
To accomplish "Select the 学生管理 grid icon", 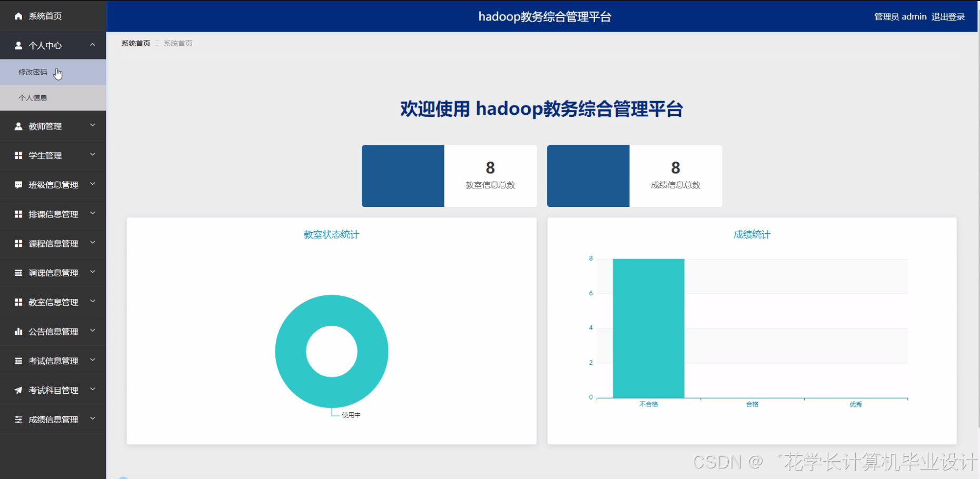I will (x=17, y=155).
